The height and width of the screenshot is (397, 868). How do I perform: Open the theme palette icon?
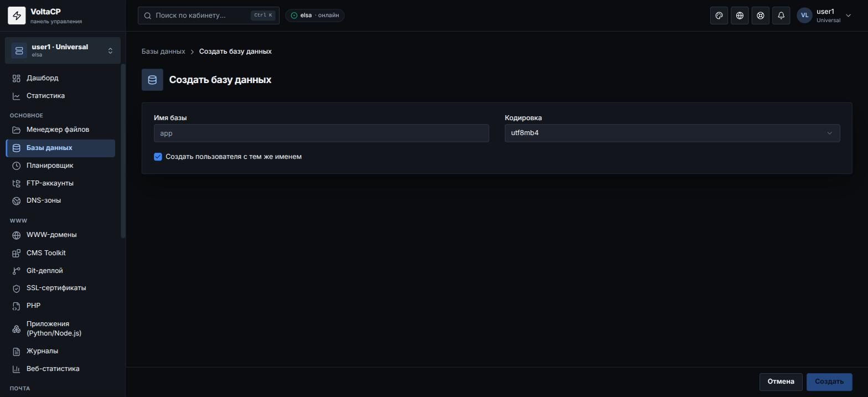(719, 16)
